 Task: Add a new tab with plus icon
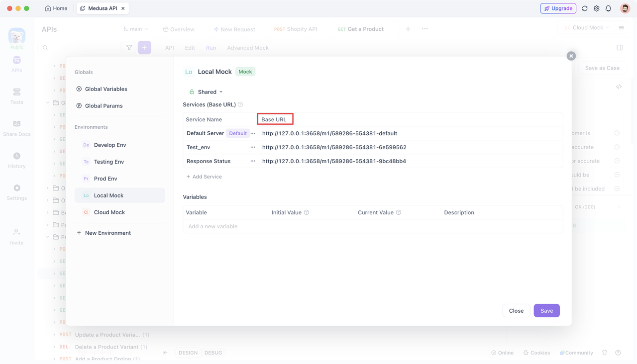coord(408,29)
